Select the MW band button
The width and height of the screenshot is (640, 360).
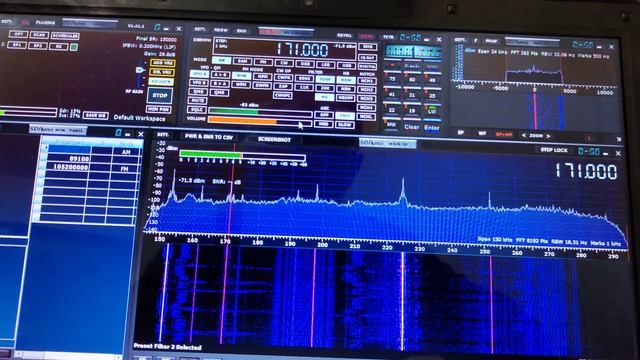pos(391,125)
